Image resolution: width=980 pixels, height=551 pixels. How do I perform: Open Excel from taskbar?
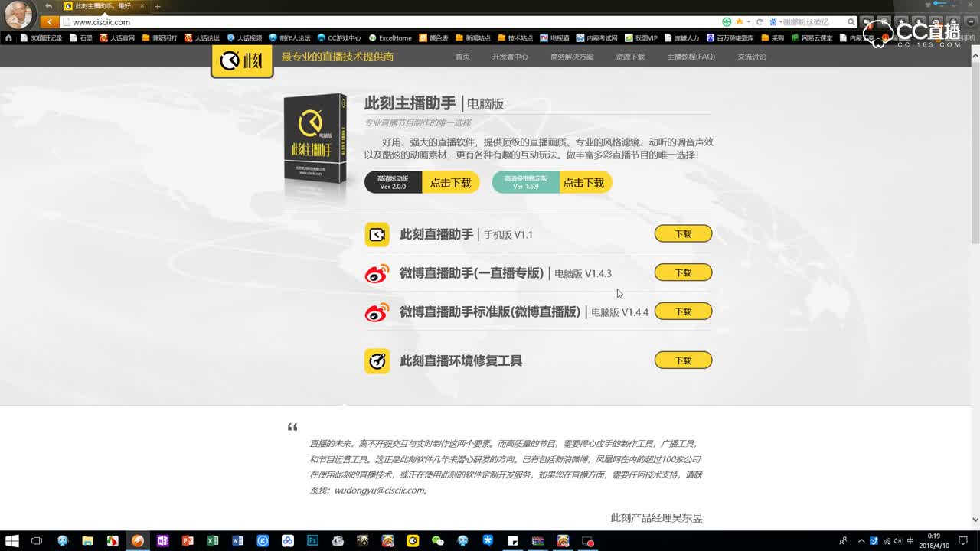(x=213, y=541)
